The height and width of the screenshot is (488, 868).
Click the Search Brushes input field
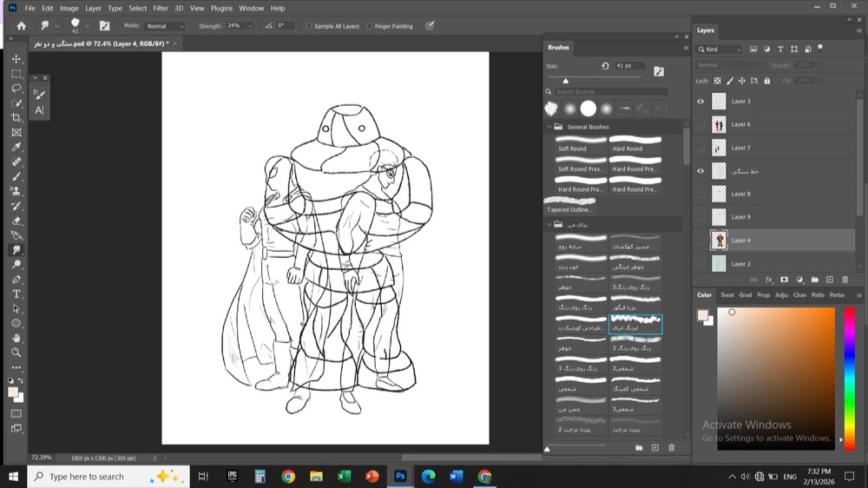611,91
